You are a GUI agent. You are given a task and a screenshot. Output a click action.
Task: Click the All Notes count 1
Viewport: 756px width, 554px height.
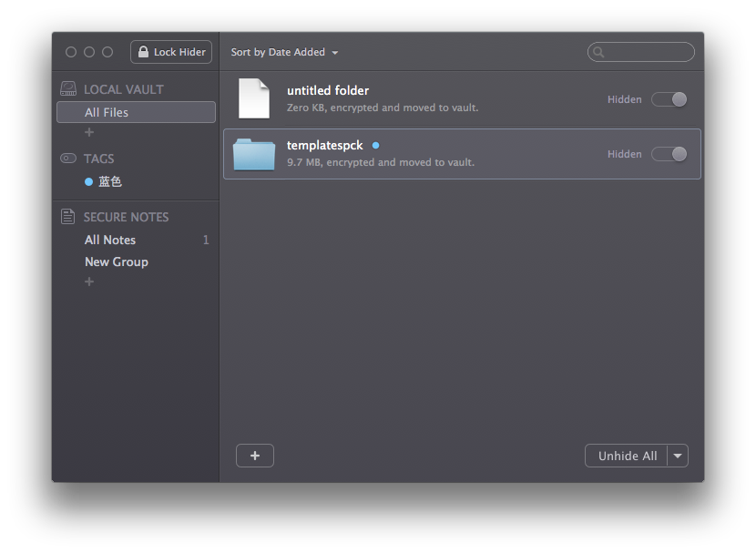pos(206,240)
